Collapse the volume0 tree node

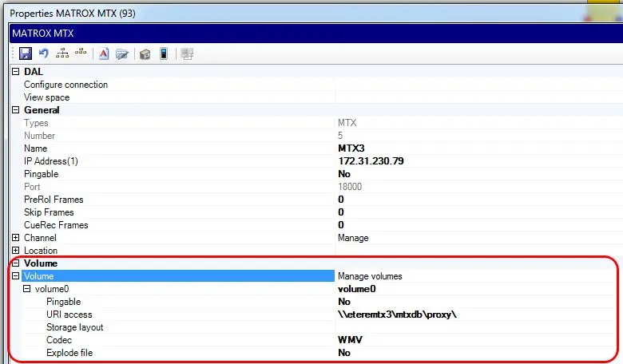pyautogui.click(x=28, y=289)
